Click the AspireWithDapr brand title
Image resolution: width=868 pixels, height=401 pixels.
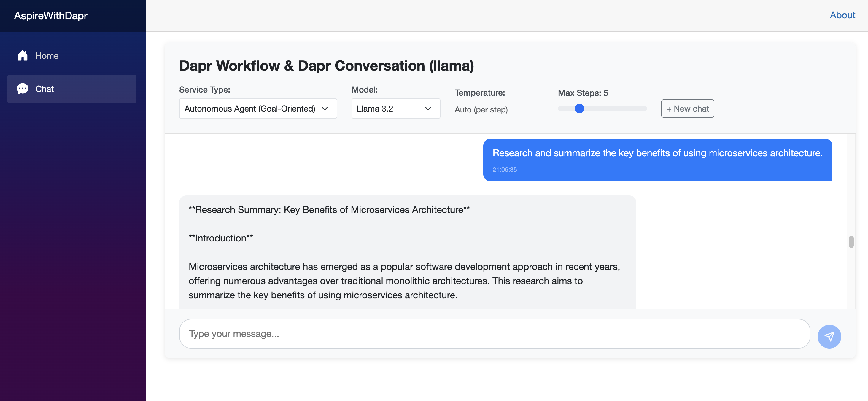click(50, 15)
